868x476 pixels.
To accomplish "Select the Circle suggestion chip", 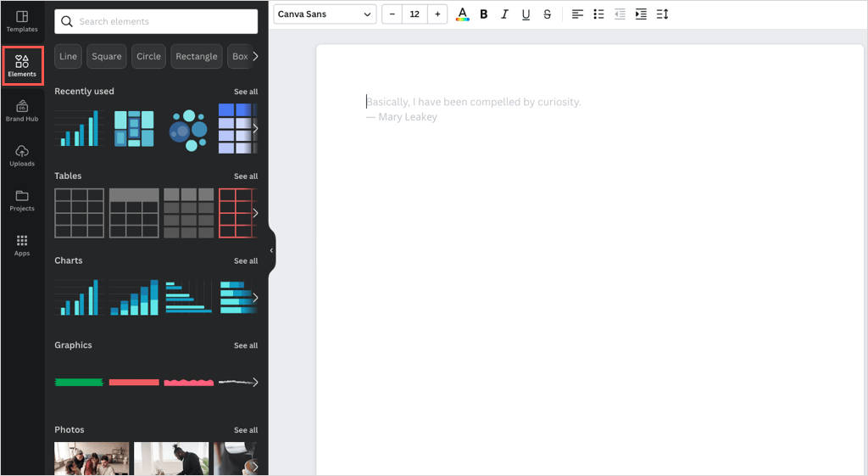I will [148, 57].
